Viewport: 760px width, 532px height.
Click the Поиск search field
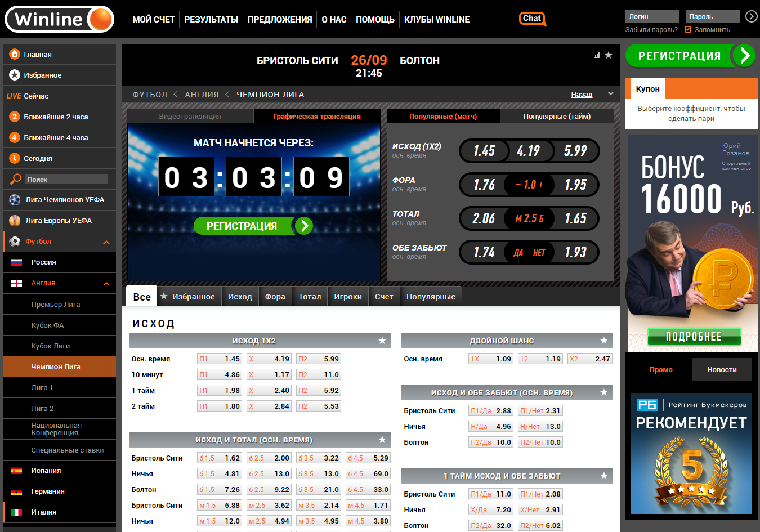66,179
